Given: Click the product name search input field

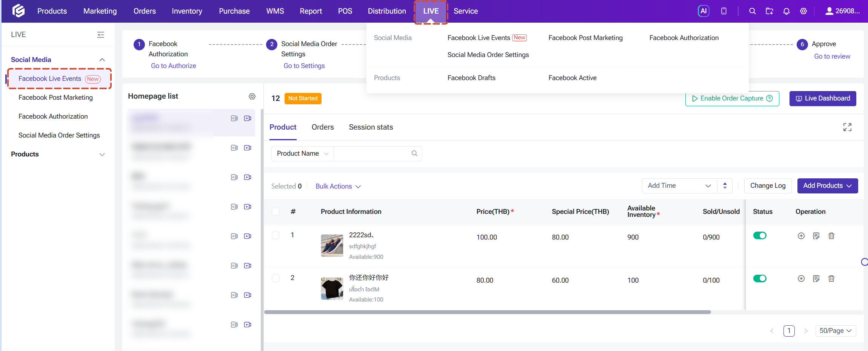Looking at the screenshot, I should coord(372,153).
